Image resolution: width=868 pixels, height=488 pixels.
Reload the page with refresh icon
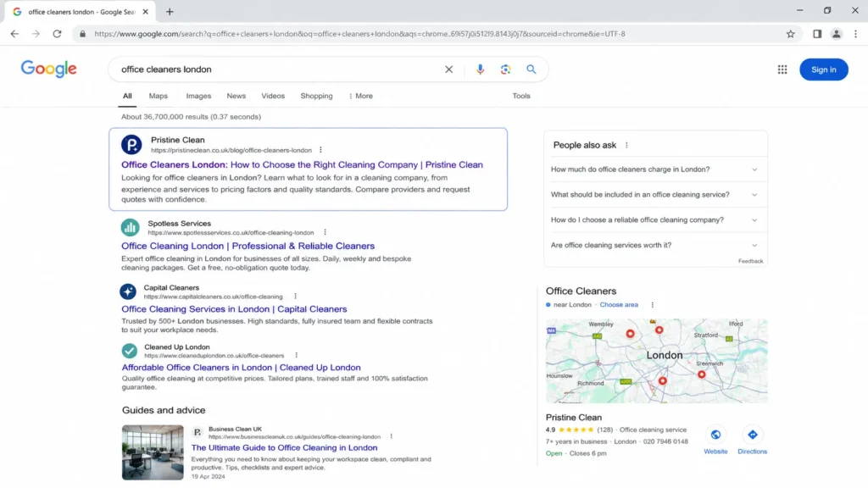pos(57,34)
